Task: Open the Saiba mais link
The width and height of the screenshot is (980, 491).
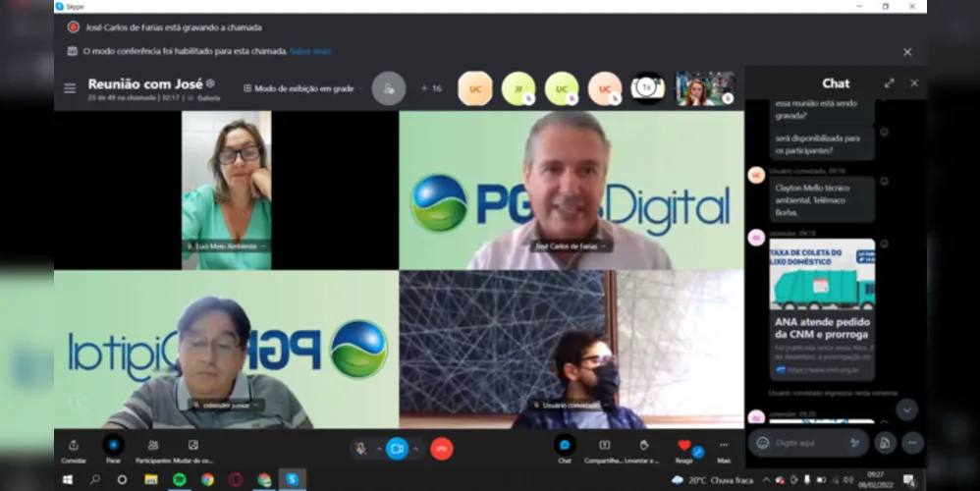Action: pos(310,51)
